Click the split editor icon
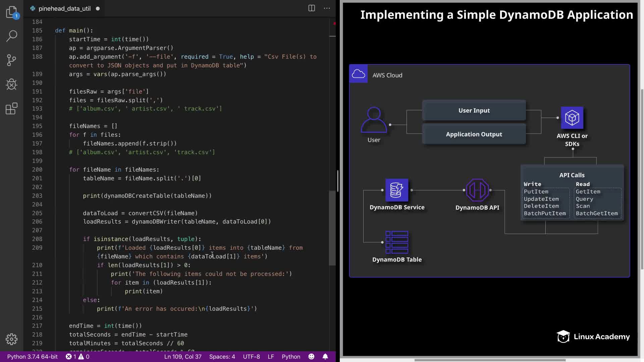Image resolution: width=644 pixels, height=362 pixels. 312,8
